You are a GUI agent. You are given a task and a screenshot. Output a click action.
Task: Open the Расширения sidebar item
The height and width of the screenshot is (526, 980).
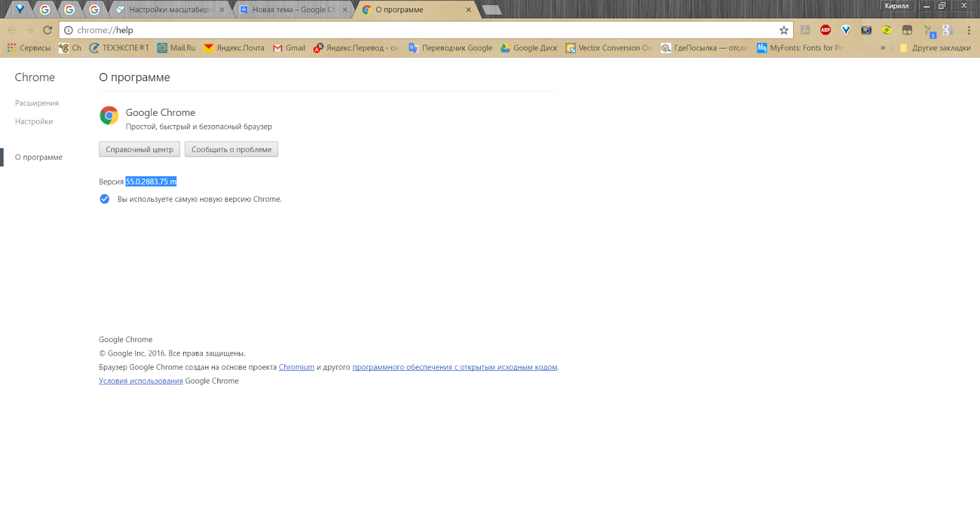[x=37, y=103]
